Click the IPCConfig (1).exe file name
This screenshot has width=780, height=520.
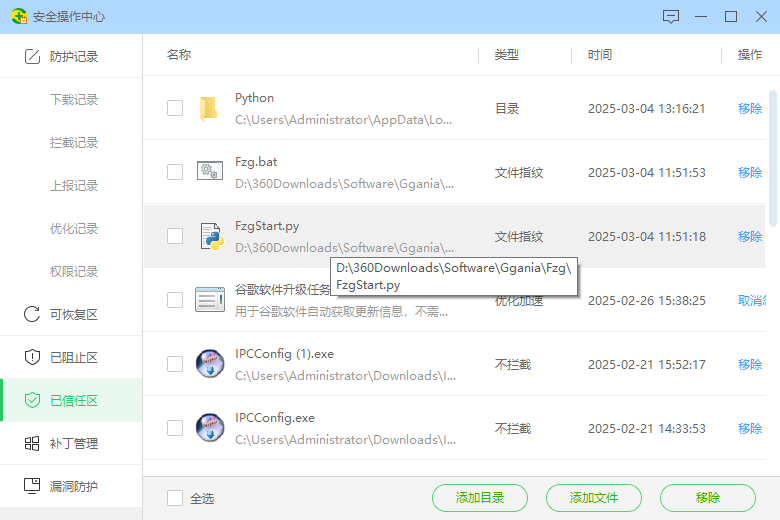tap(285, 354)
